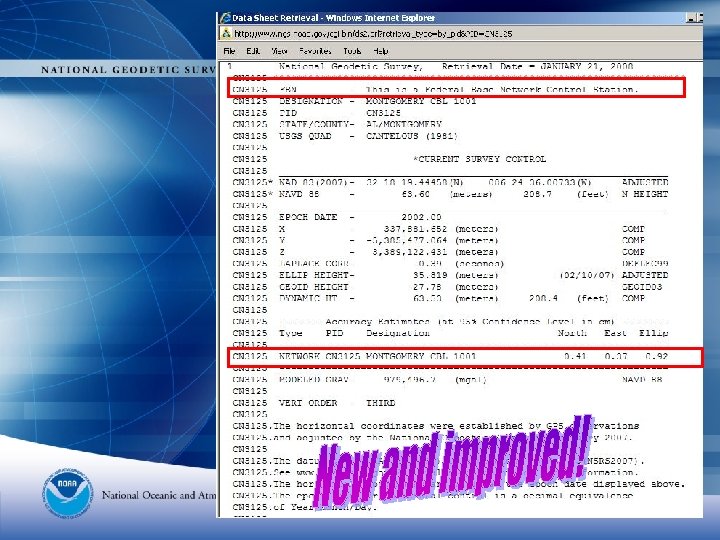
Task: Click 'Retrieval Date = JANUARY 21, 2008' text
Action: click(538, 67)
